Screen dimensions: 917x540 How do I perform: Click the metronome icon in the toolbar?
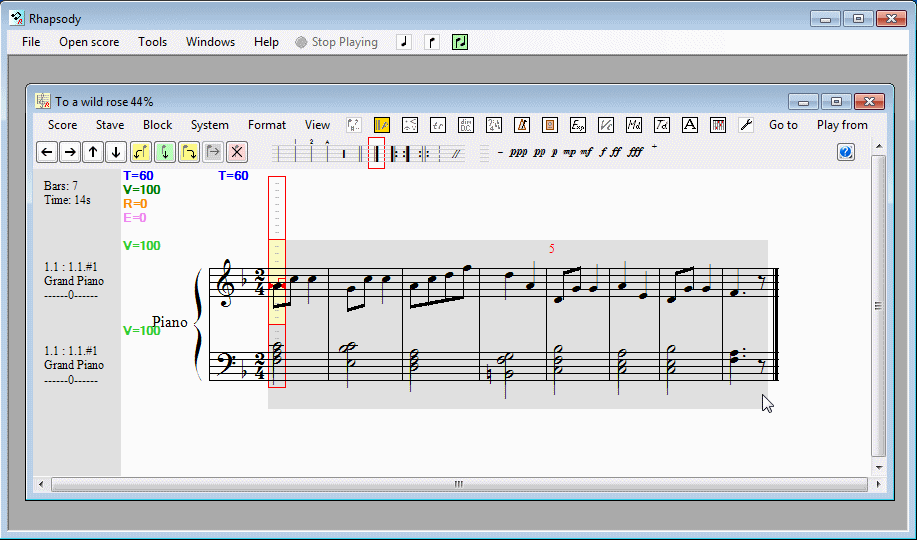tap(521, 125)
